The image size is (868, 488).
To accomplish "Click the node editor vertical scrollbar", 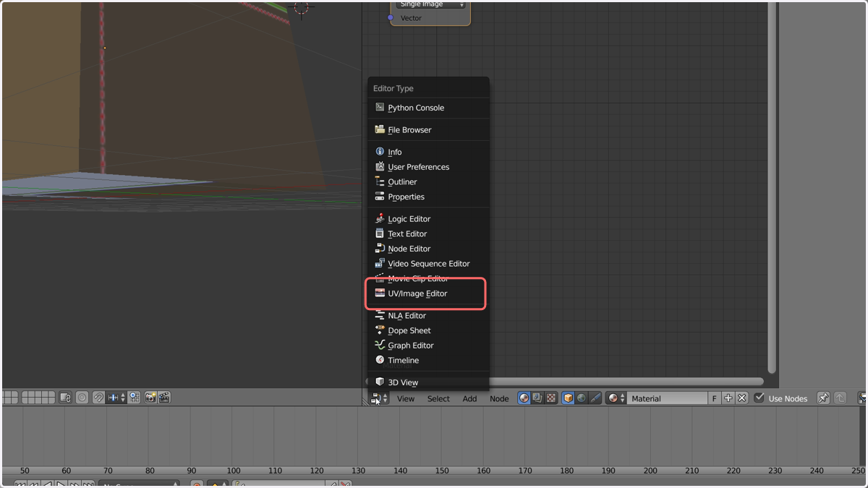I will (x=772, y=188).
